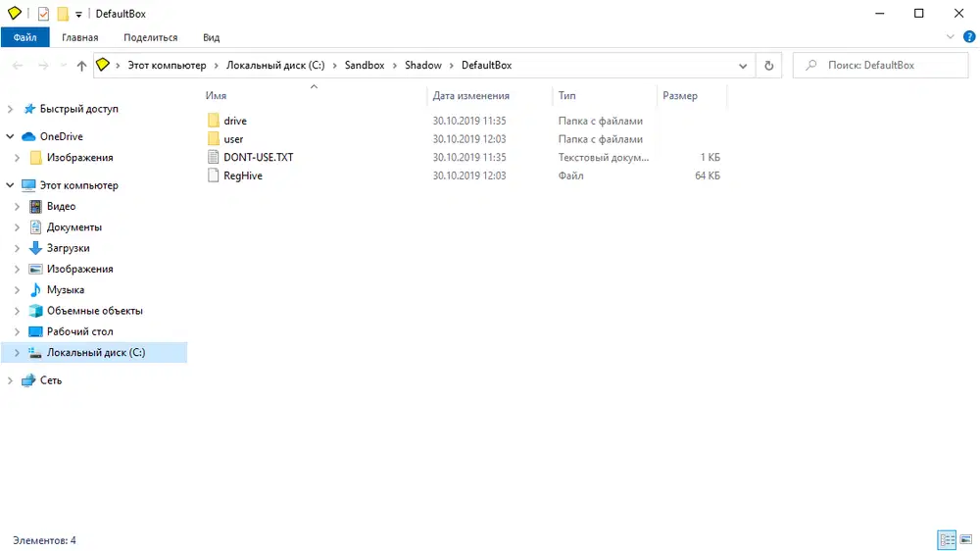Open the drive folder icon
Viewport: 980px width, 551px height.
click(x=213, y=120)
